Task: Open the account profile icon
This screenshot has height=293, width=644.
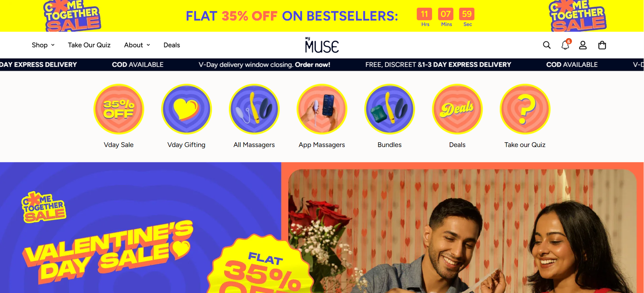Action: pos(583,45)
